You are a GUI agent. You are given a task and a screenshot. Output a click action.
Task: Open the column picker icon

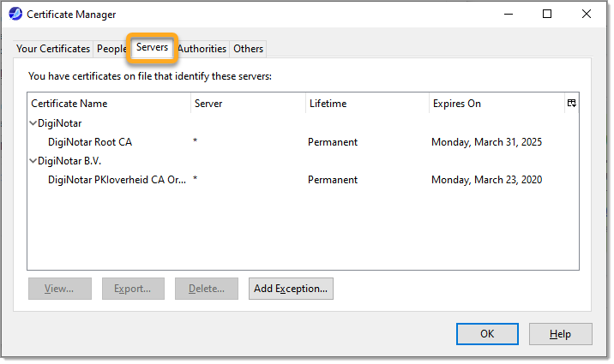[571, 103]
